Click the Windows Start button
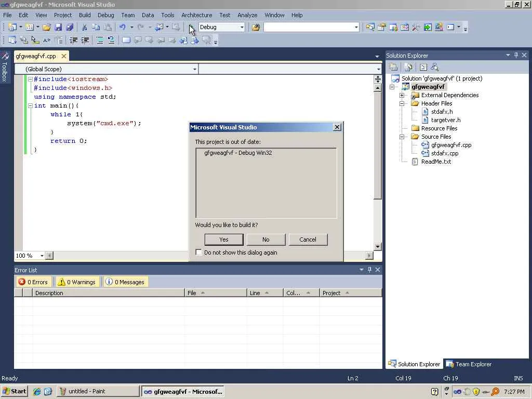 [x=15, y=391]
